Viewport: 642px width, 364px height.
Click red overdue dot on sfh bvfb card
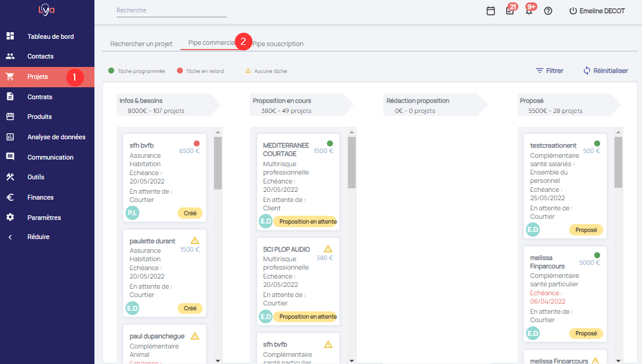[x=197, y=143]
